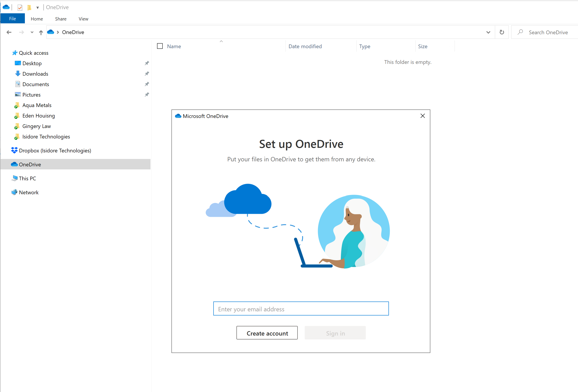Expand the recent locations dropdown arrow
Screen dimensions: 578x392
32,32
